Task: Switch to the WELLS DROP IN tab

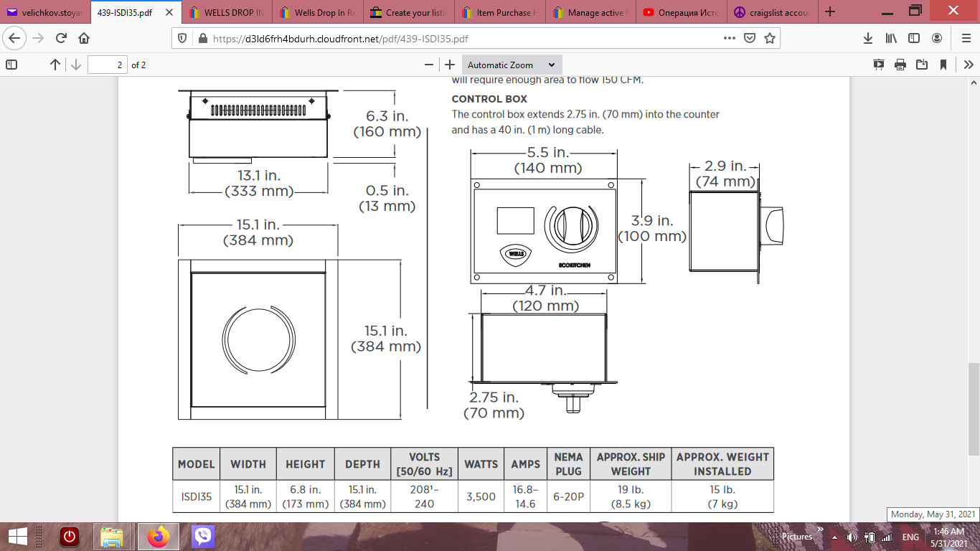Action: (227, 12)
